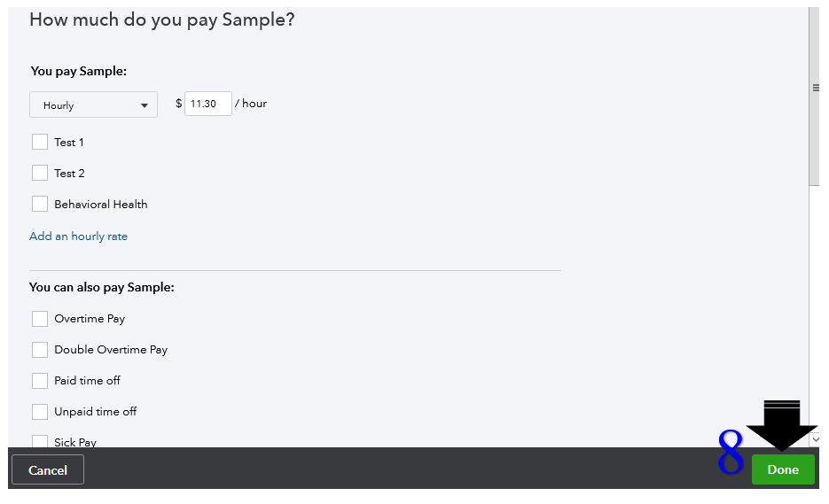
Task: Tick the Sick Pay checkbox
Action: point(40,441)
